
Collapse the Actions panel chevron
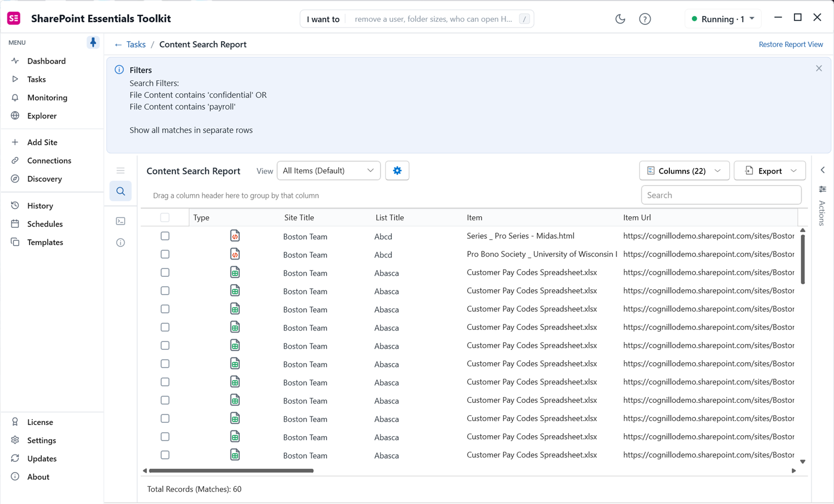coord(823,170)
